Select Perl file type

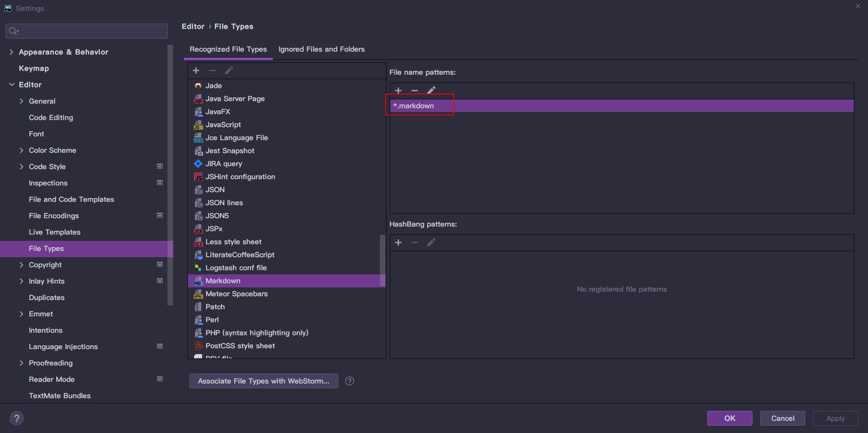(x=287, y=320)
